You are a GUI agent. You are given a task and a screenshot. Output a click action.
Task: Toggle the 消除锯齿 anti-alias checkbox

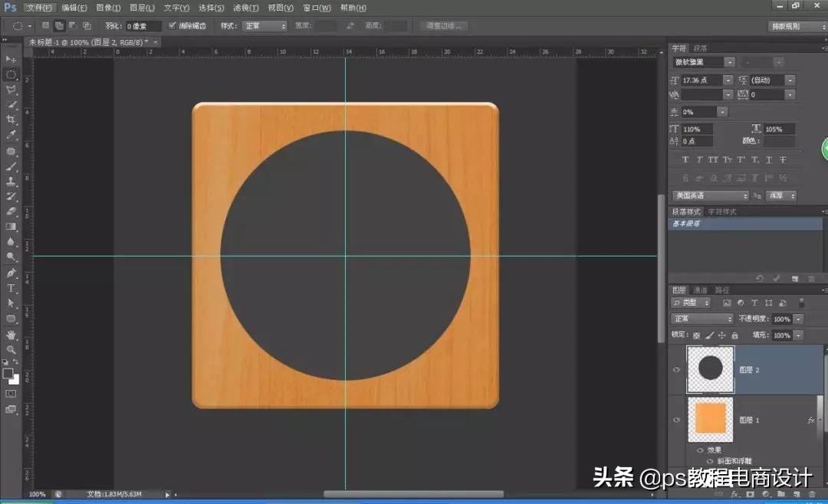click(x=172, y=26)
